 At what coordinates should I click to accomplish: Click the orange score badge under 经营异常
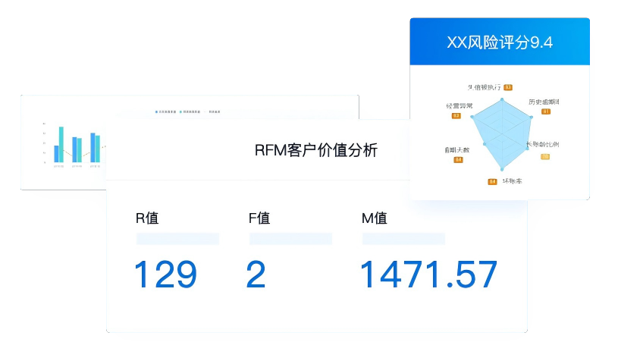point(456,116)
